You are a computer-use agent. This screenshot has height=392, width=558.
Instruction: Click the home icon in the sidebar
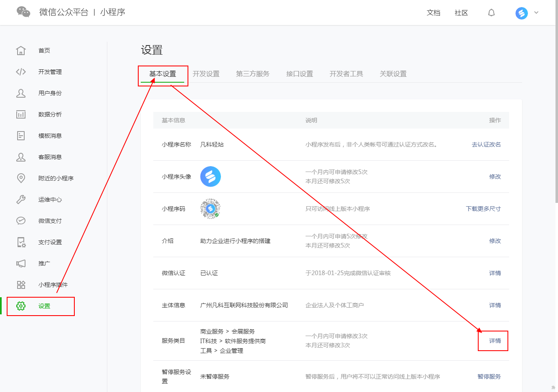21,51
